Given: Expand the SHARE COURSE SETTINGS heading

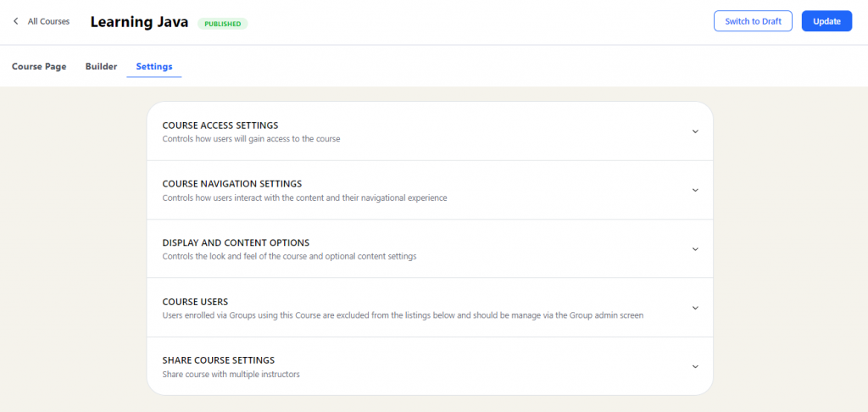Looking at the screenshot, I should point(219,360).
